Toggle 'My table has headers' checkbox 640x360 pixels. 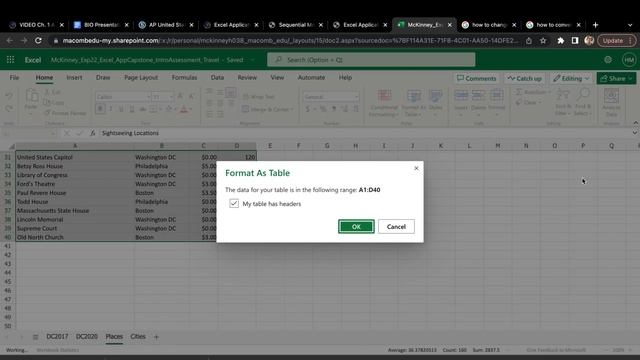coord(234,203)
